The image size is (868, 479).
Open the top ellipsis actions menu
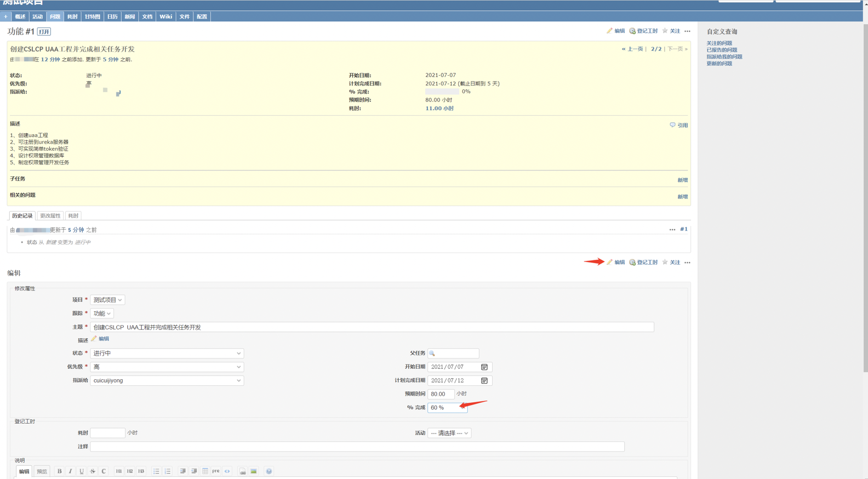pyautogui.click(x=687, y=31)
